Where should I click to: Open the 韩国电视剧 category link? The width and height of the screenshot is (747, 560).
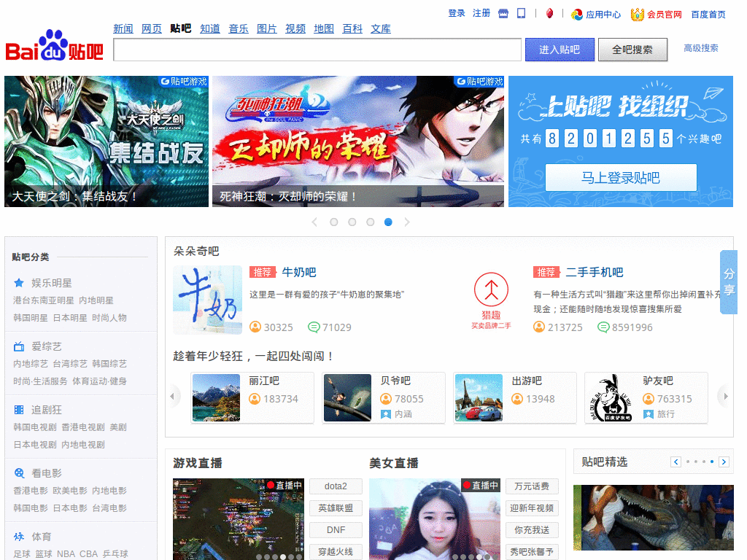coord(35,427)
